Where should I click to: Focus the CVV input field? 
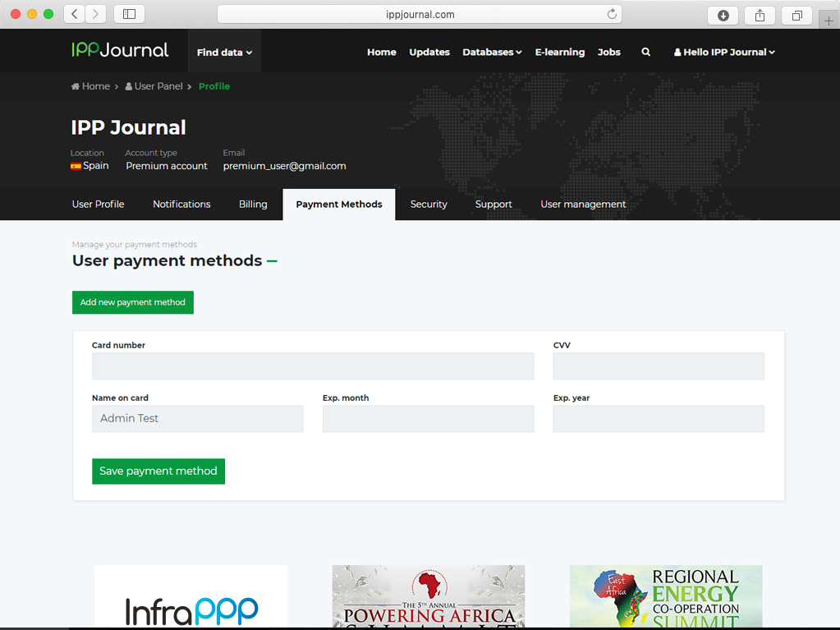(x=659, y=366)
